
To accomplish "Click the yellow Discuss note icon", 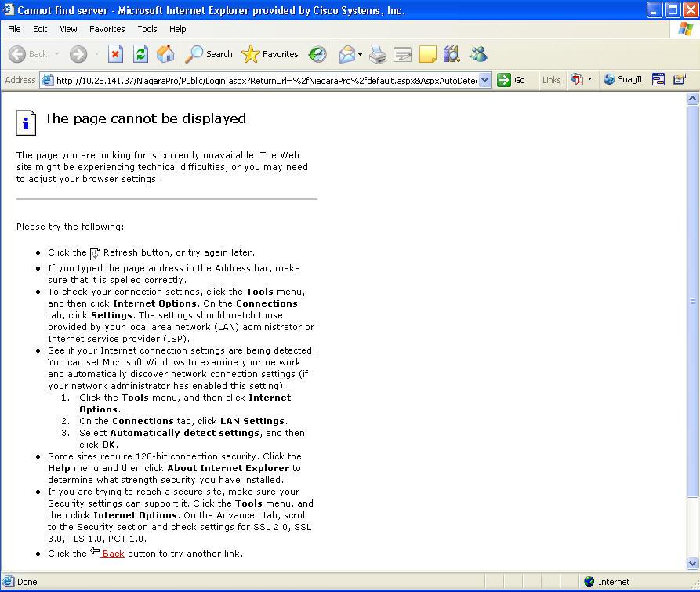I will click(428, 54).
